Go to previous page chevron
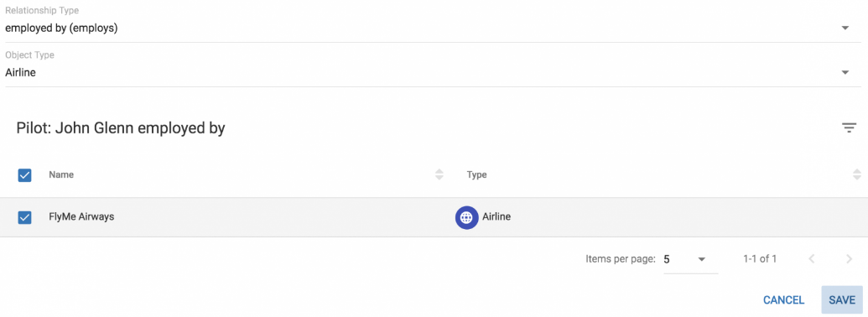Image resolution: width=868 pixels, height=317 pixels. (812, 259)
